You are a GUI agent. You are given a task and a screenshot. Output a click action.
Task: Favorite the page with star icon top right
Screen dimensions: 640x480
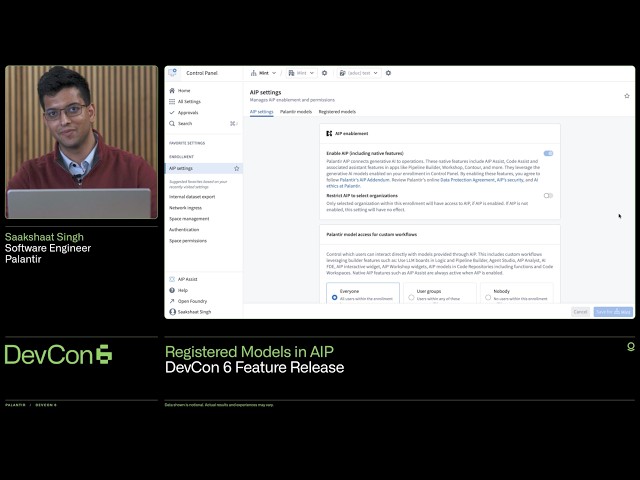[627, 96]
